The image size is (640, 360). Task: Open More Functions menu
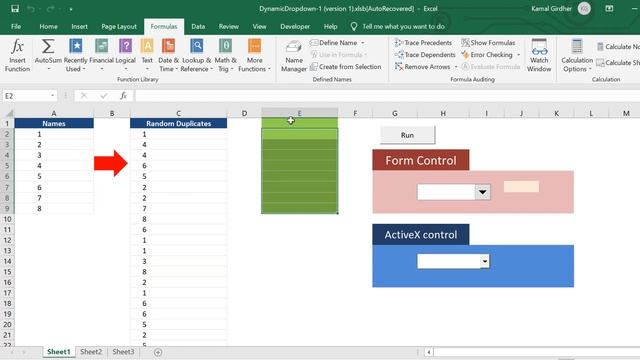point(254,56)
